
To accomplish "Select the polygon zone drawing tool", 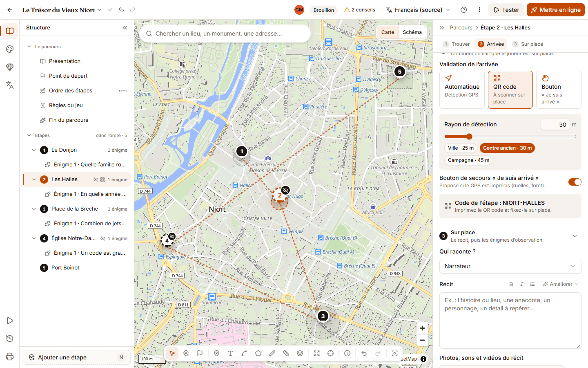I will point(258,353).
